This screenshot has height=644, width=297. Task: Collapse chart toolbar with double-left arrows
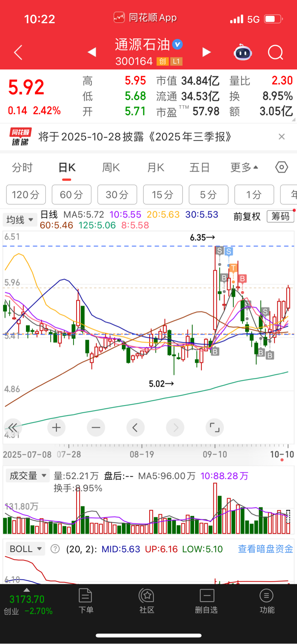point(13,428)
